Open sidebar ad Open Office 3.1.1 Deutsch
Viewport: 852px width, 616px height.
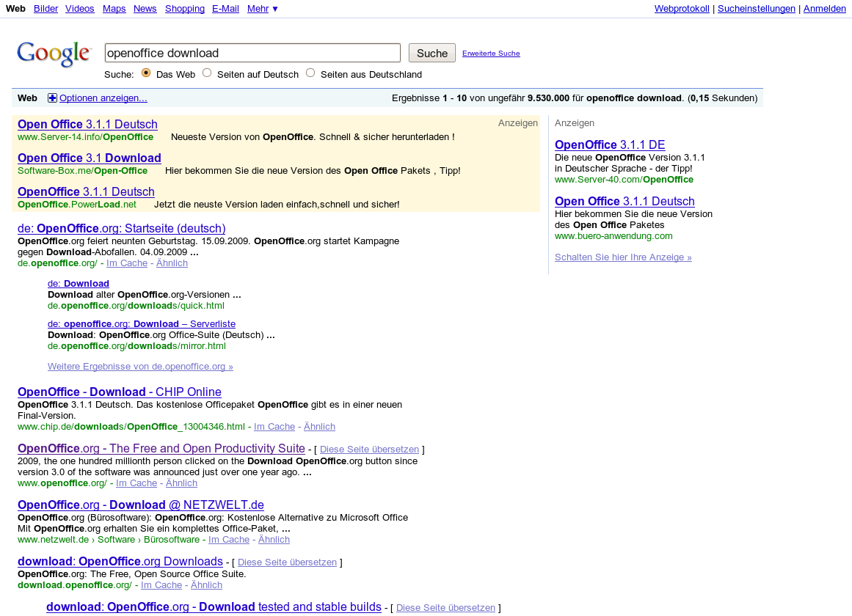[x=625, y=202]
